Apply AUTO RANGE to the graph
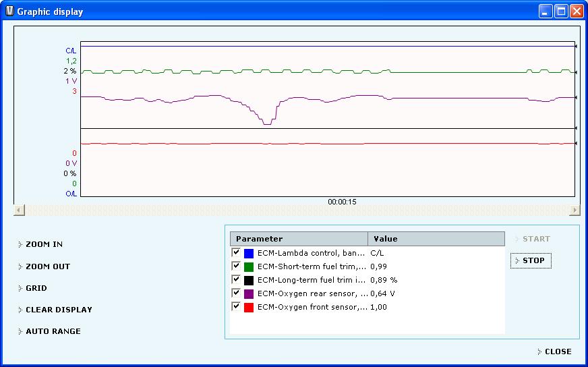The height and width of the screenshot is (367, 588). coord(53,331)
